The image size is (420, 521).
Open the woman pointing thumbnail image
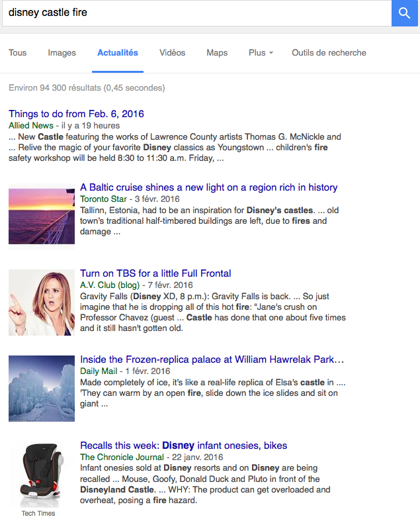[42, 303]
